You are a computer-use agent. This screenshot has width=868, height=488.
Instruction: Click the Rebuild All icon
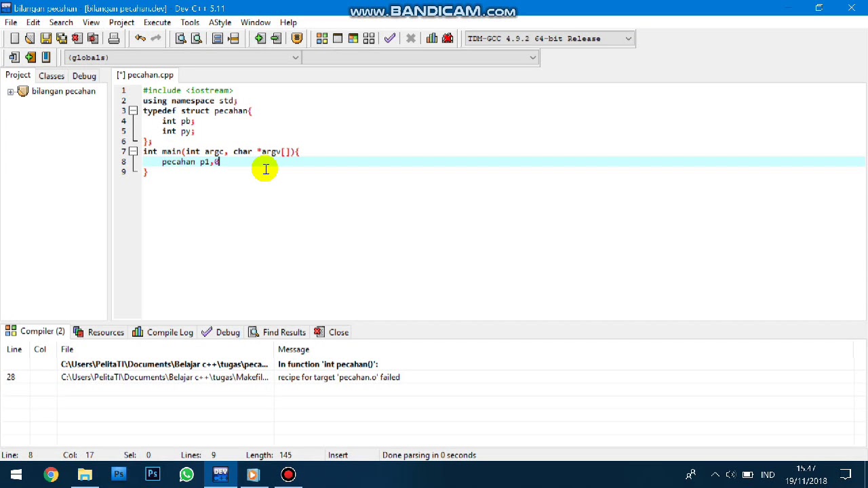click(x=369, y=39)
